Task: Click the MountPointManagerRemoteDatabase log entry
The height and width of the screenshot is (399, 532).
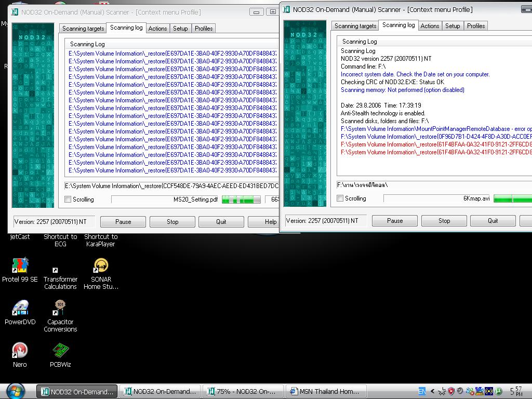Action: 436,129
